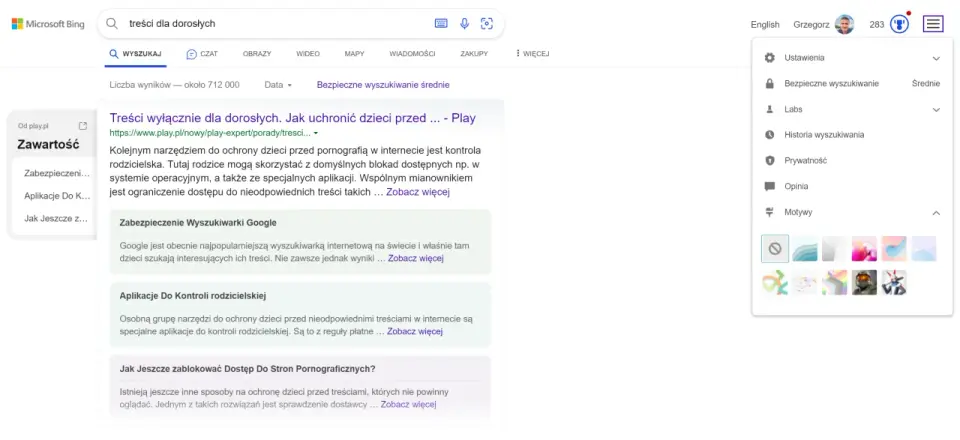Select the red and dark figure theme
Viewport: 960px width, 440px height.
pos(894,283)
